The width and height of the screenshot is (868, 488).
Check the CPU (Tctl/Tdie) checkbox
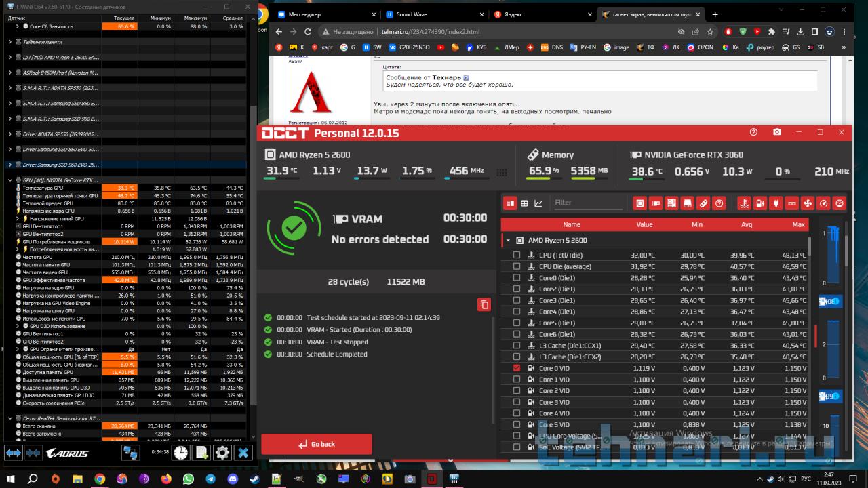[x=517, y=256]
